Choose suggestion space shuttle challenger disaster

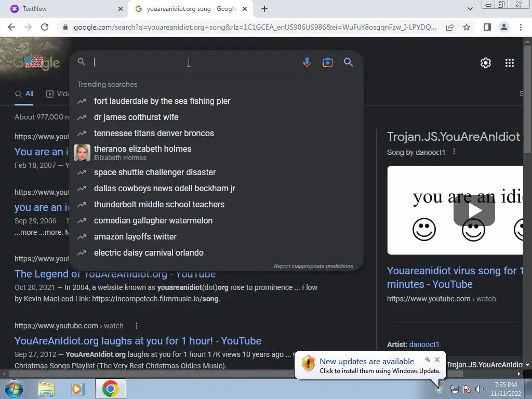(x=216, y=172)
